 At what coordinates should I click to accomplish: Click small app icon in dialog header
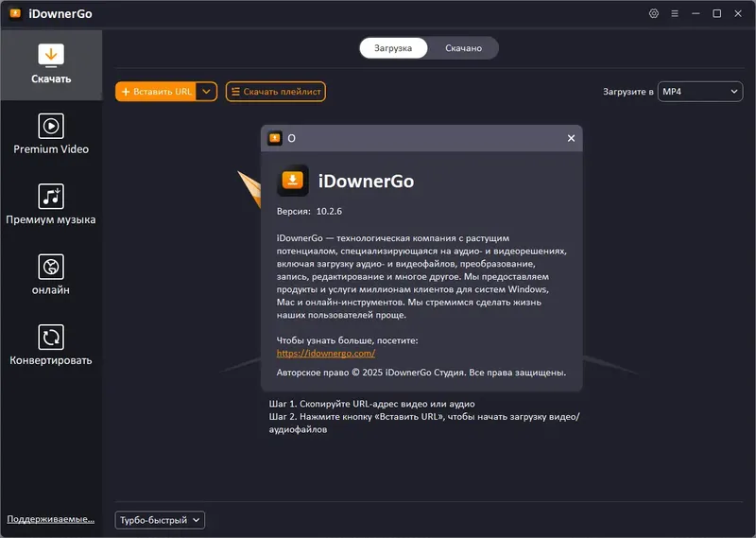(275, 138)
